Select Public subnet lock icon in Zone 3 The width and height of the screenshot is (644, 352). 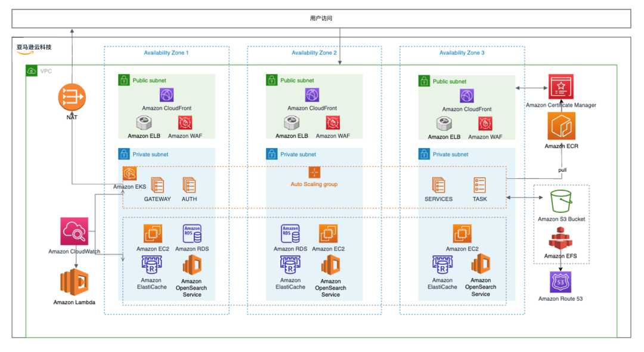click(x=425, y=81)
